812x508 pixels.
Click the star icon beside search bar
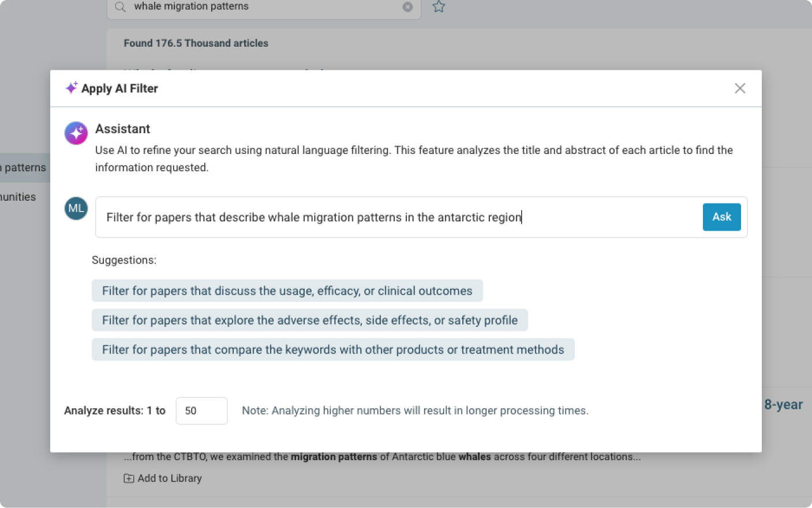click(x=439, y=7)
